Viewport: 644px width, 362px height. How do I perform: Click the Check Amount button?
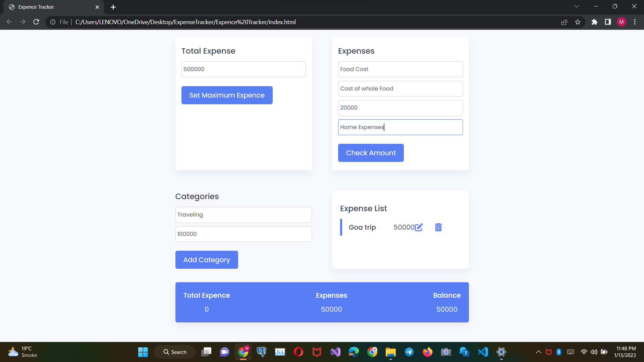click(371, 153)
